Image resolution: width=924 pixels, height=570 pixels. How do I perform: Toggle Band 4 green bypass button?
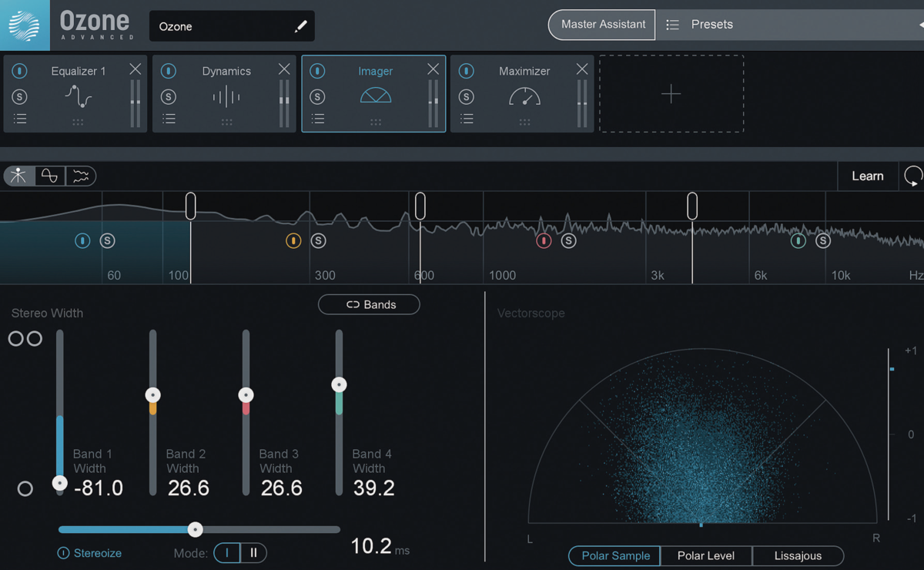[798, 241]
